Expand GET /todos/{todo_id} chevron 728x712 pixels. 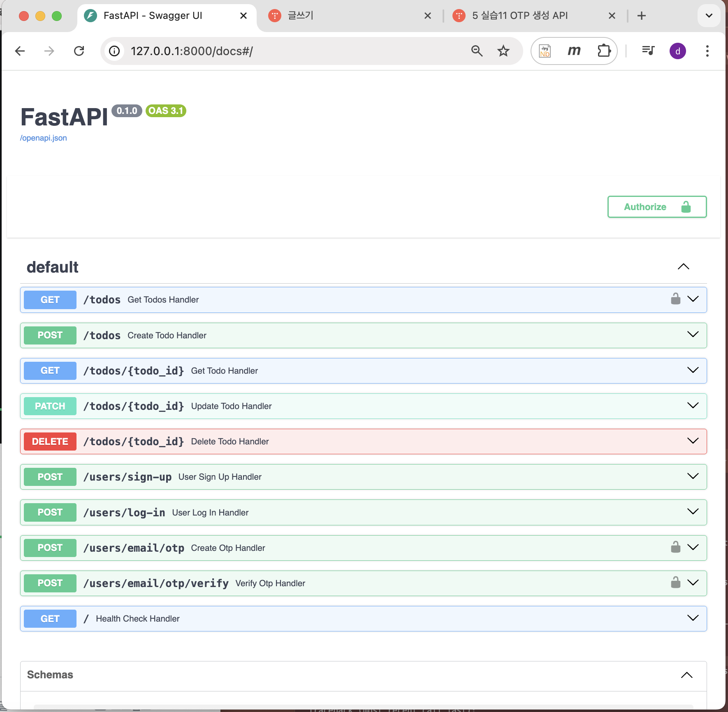[693, 370]
